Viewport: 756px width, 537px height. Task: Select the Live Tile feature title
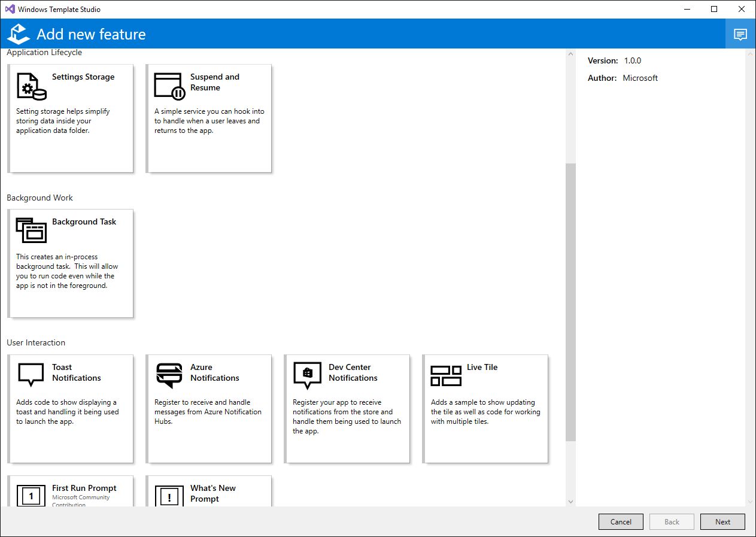coord(482,367)
